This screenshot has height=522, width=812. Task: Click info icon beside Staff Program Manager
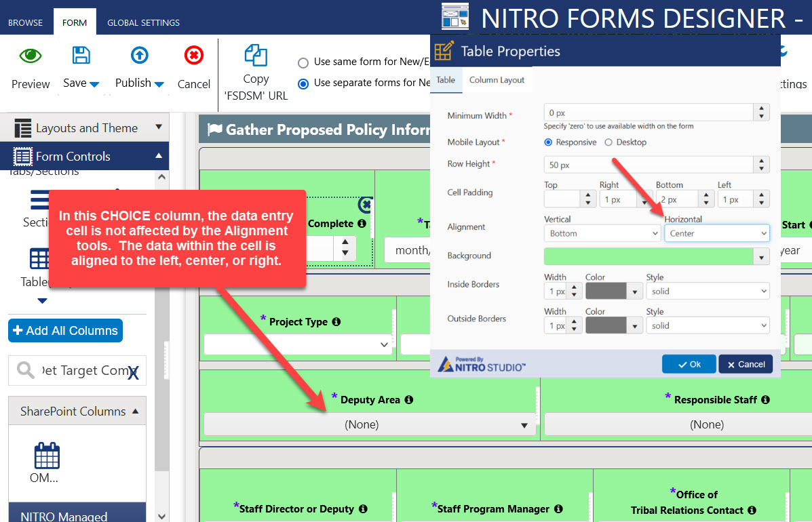tap(558, 508)
